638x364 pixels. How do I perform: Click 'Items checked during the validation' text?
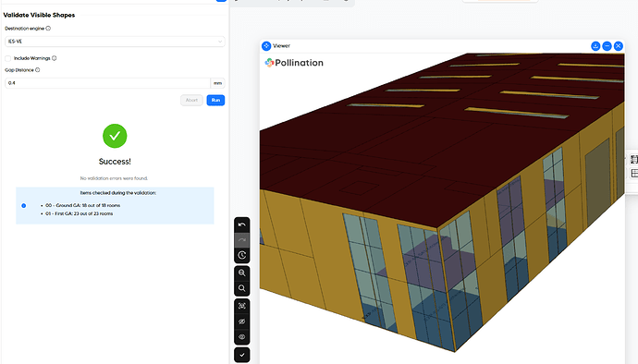(x=118, y=193)
